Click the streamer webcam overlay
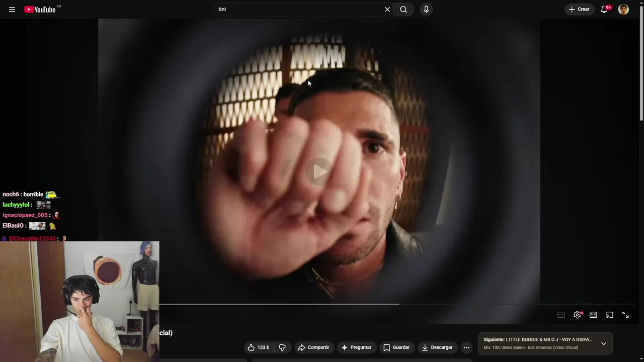 79,302
